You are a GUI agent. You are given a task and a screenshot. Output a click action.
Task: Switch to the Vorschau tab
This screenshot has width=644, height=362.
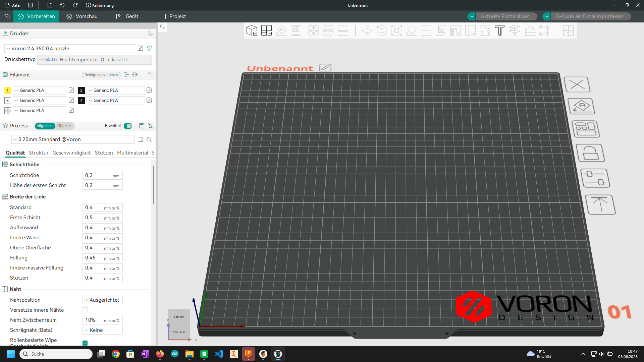tap(82, 16)
